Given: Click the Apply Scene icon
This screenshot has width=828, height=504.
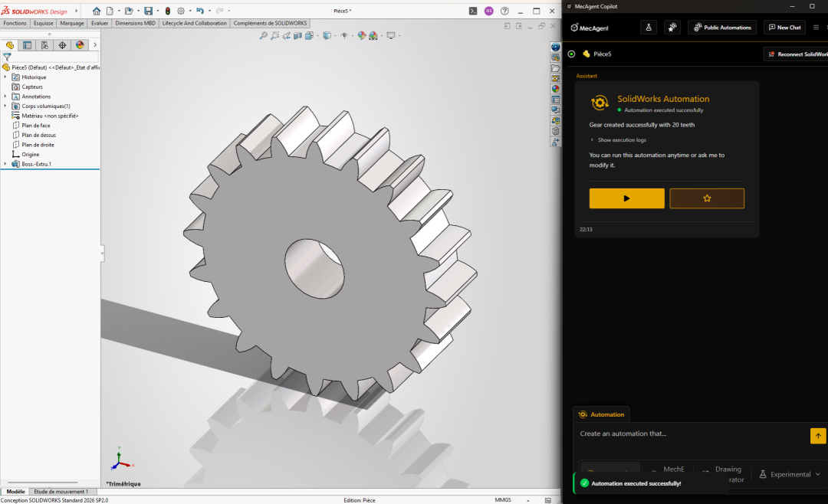Looking at the screenshot, I should point(373,35).
